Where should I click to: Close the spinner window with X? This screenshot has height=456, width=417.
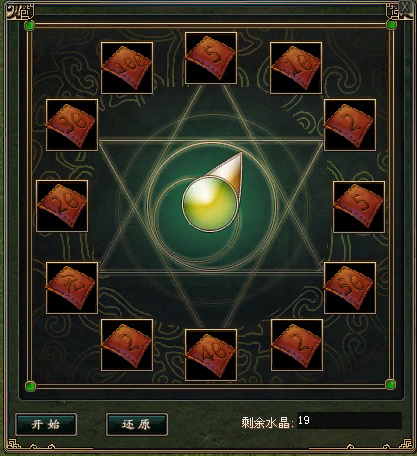[x=405, y=7]
